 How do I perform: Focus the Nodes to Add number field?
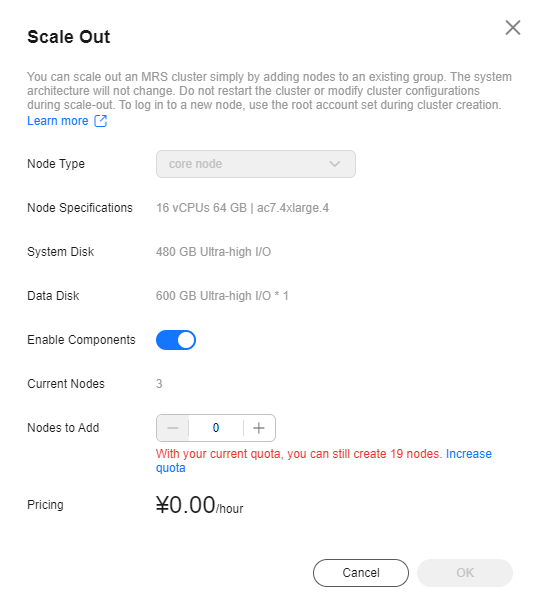(216, 428)
